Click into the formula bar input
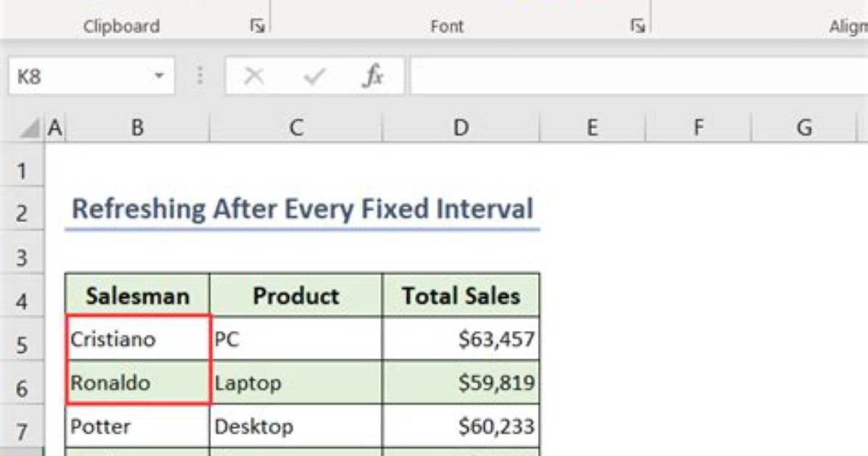The width and height of the screenshot is (868, 456). point(638,76)
